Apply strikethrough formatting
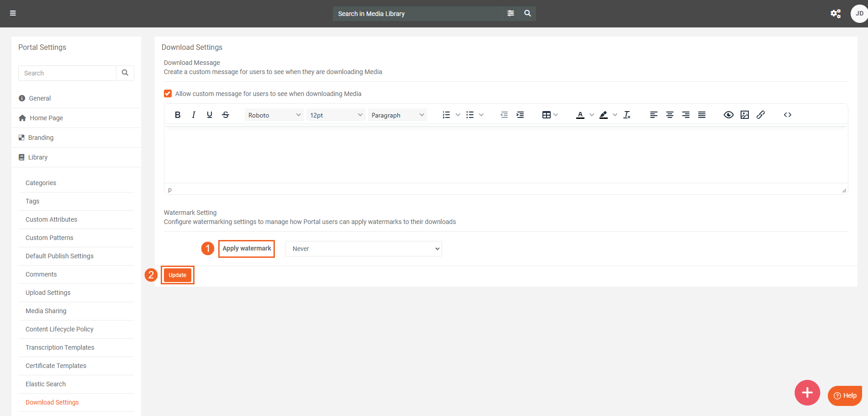The image size is (868, 416). click(226, 115)
